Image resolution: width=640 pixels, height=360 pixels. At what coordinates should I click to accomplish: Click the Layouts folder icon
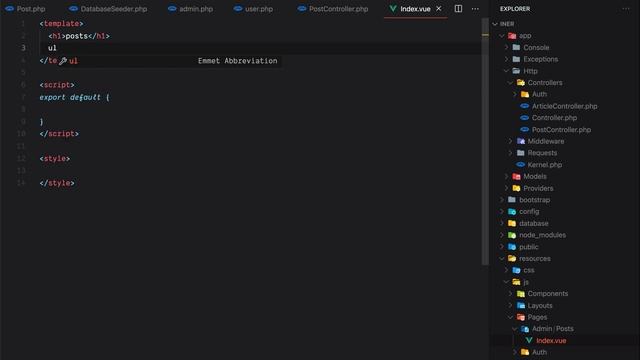521,305
